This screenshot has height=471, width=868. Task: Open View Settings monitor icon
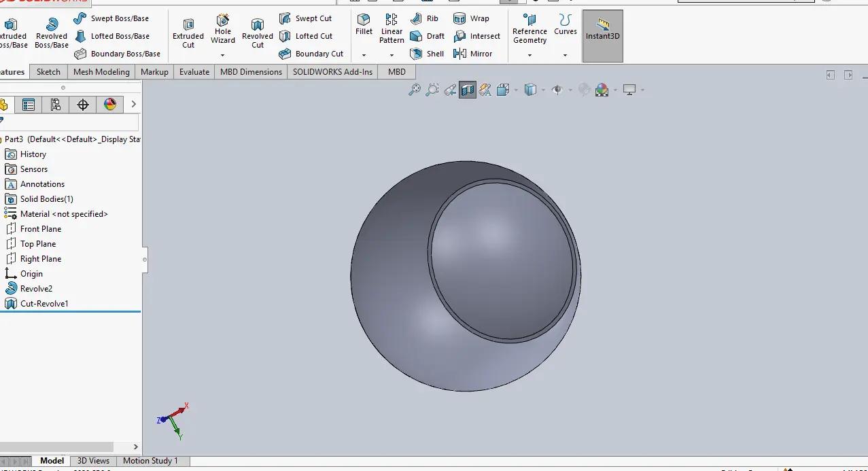(x=629, y=90)
